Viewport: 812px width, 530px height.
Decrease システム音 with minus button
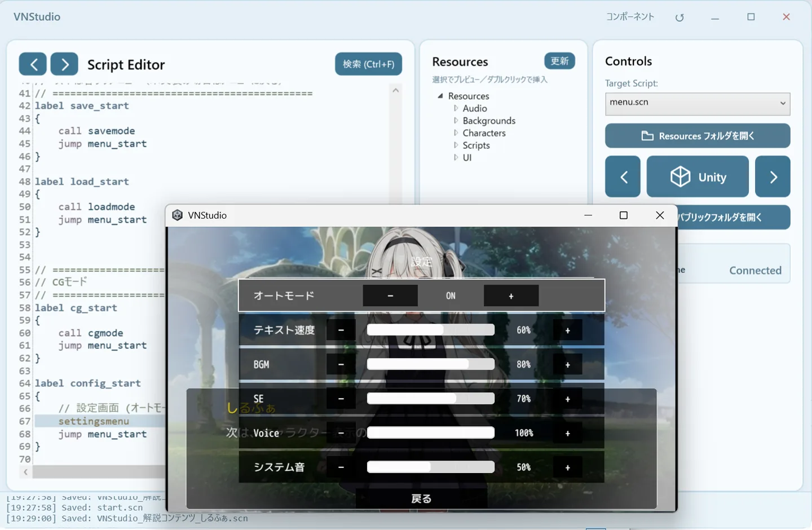coord(341,467)
